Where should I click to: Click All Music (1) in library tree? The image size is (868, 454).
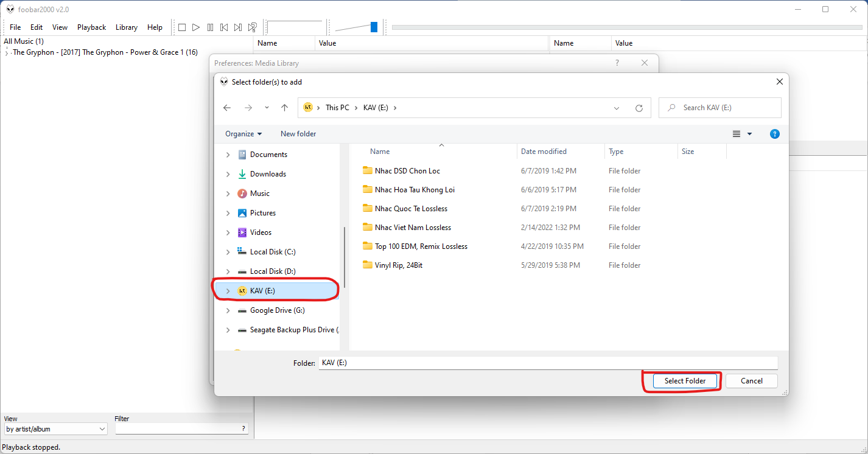pos(24,41)
